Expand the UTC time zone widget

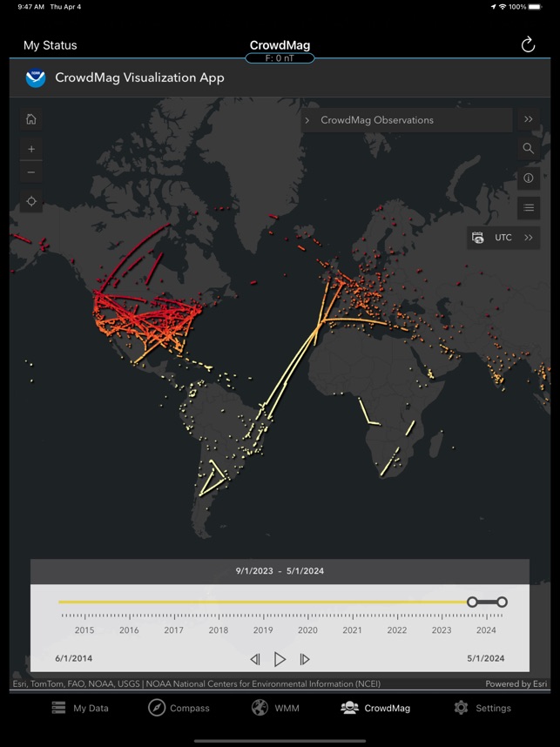[x=528, y=238]
